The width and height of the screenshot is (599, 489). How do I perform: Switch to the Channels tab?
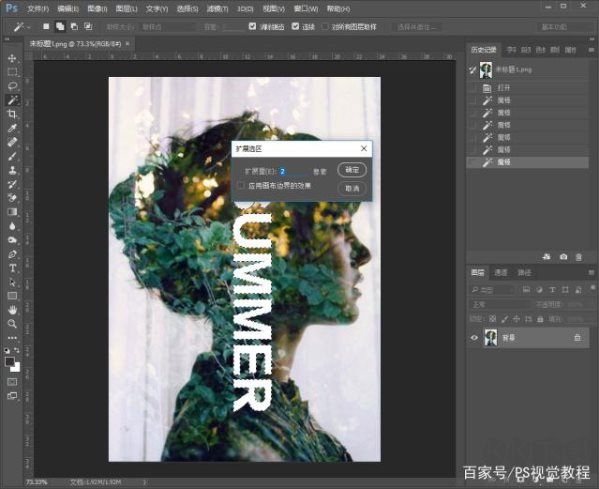(x=500, y=272)
